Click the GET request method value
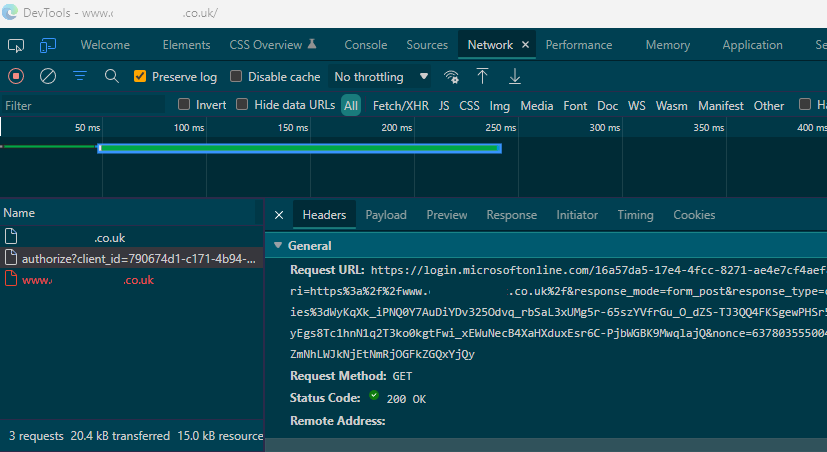The image size is (827, 452). pos(402,376)
